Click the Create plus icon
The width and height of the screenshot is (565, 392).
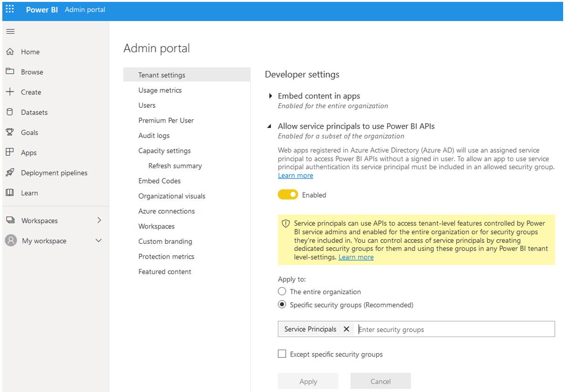coord(10,92)
